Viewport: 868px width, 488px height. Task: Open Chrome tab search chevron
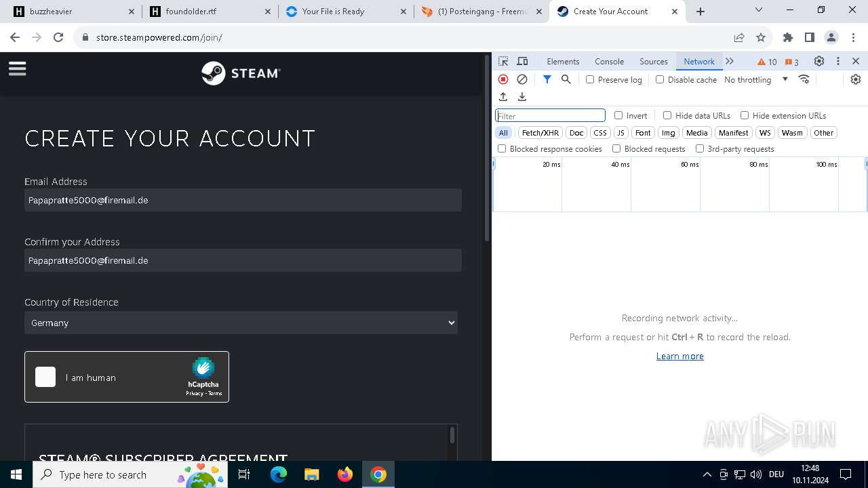pyautogui.click(x=759, y=10)
